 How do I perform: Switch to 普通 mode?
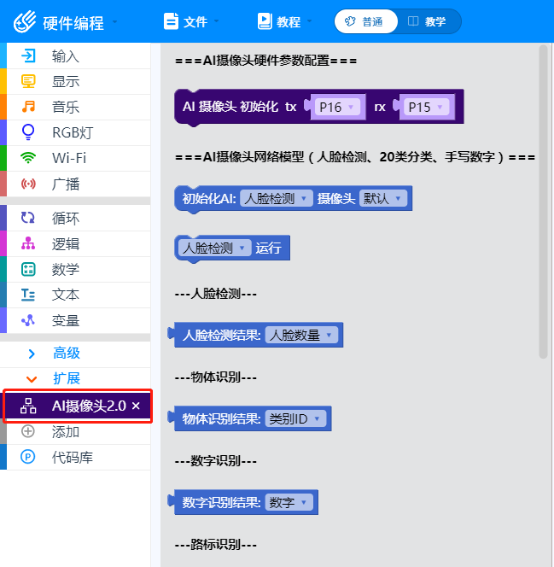(x=366, y=22)
